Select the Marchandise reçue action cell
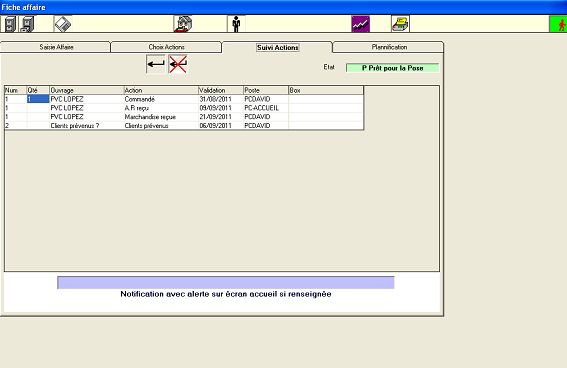This screenshot has width=567, height=368. click(x=161, y=117)
